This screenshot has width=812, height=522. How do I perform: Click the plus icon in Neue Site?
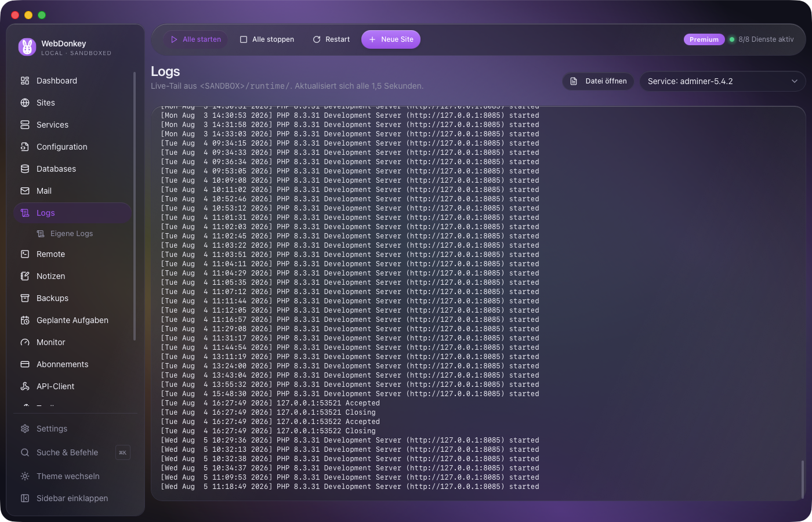[x=372, y=39]
